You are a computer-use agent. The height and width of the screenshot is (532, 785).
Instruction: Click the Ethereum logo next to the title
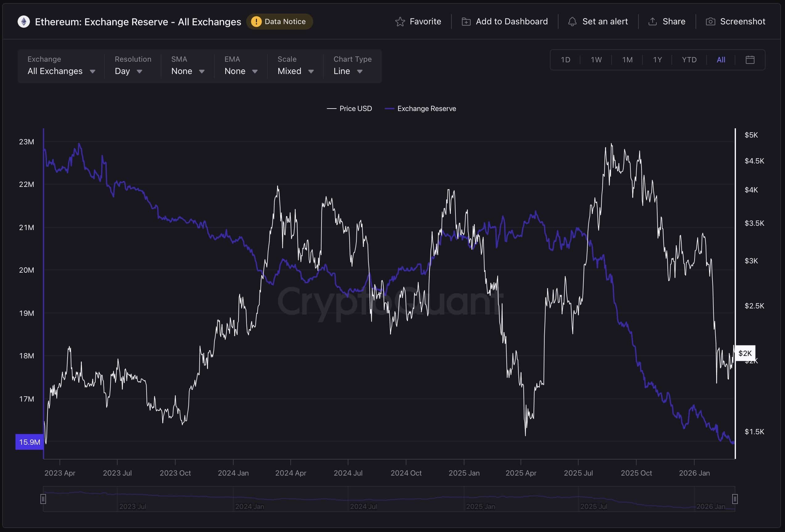tap(24, 22)
